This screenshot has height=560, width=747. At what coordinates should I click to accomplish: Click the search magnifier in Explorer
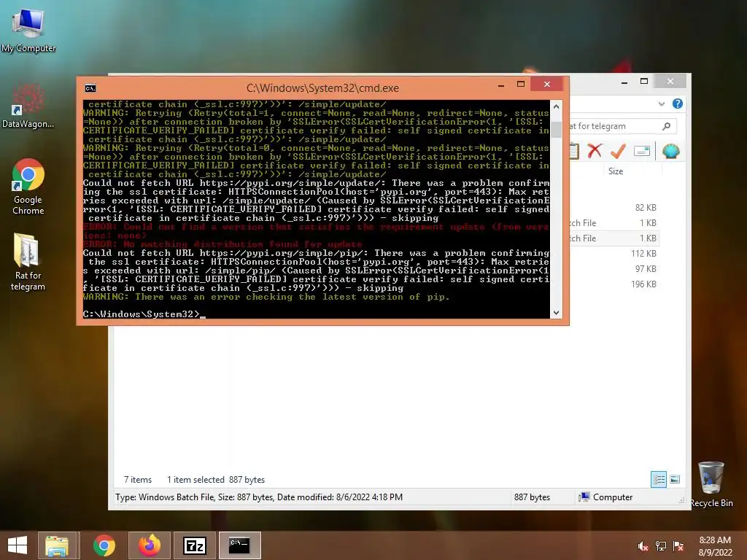pos(667,126)
